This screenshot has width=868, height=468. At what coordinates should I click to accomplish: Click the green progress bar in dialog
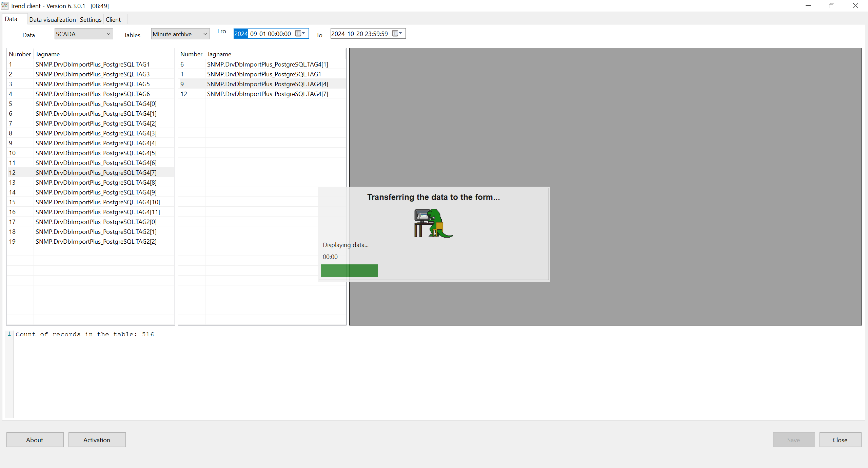click(x=349, y=271)
